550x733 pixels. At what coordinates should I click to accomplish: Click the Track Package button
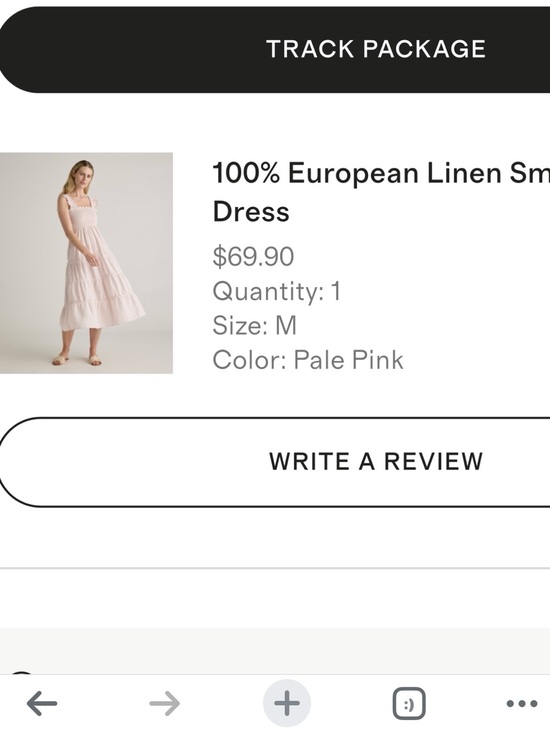pos(275,50)
